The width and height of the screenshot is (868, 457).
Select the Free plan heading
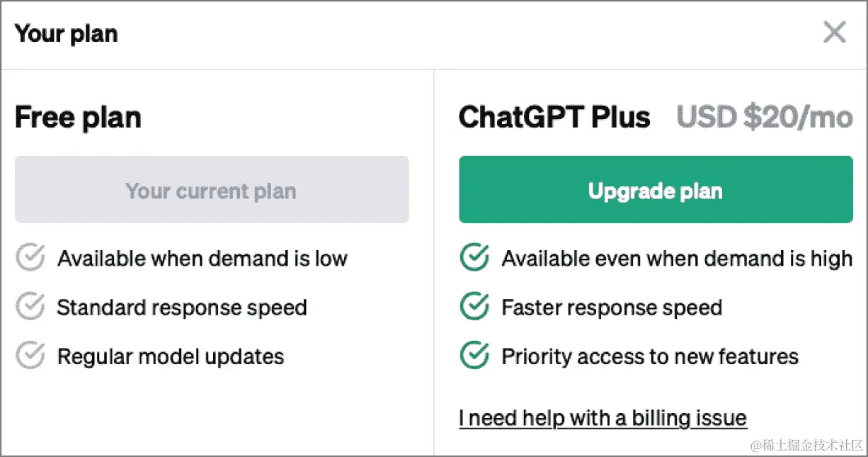(78, 118)
